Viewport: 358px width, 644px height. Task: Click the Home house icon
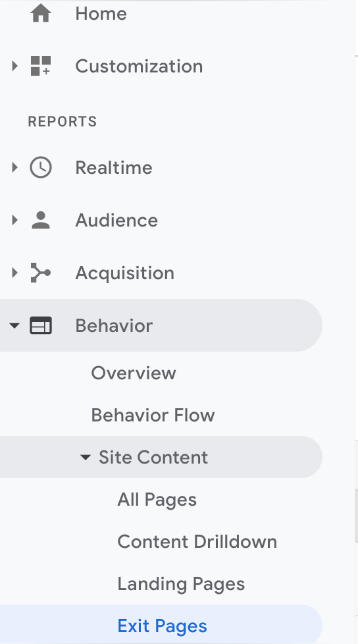(41, 14)
